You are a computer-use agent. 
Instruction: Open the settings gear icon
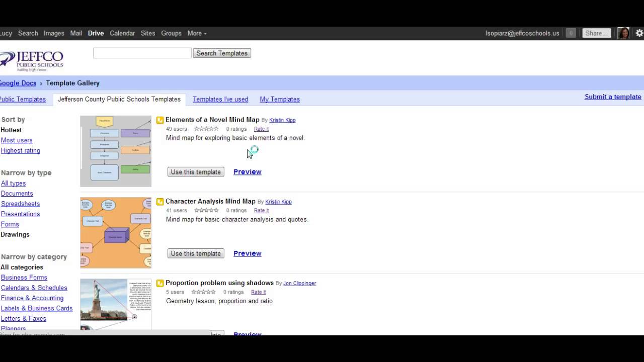tap(639, 33)
